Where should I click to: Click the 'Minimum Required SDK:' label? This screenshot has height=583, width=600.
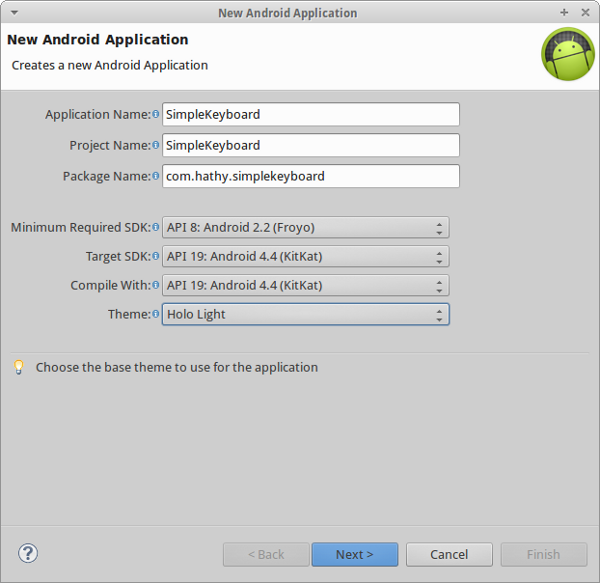tap(81, 228)
